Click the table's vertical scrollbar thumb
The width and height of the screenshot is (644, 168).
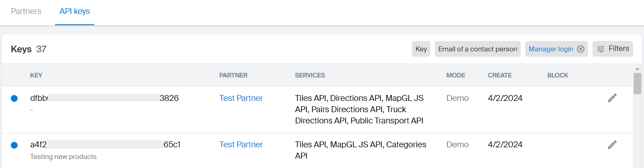(x=637, y=83)
